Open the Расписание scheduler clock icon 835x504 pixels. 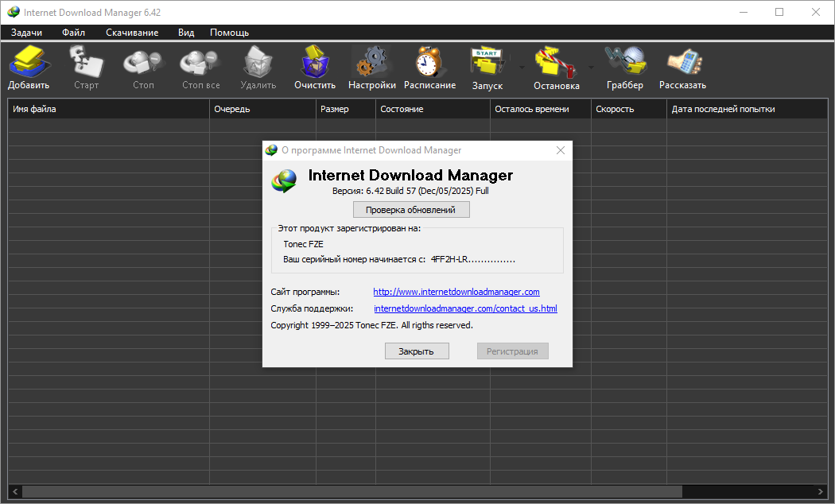point(429,67)
